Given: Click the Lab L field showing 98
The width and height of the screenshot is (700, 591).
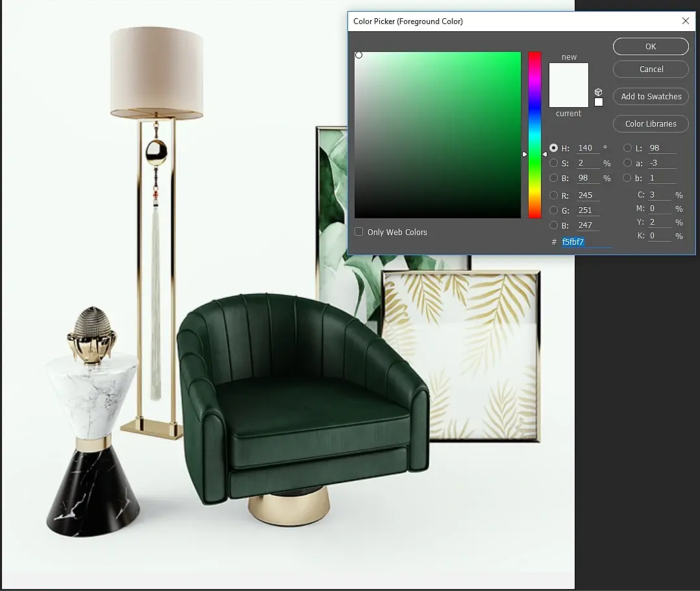Looking at the screenshot, I should 662,148.
